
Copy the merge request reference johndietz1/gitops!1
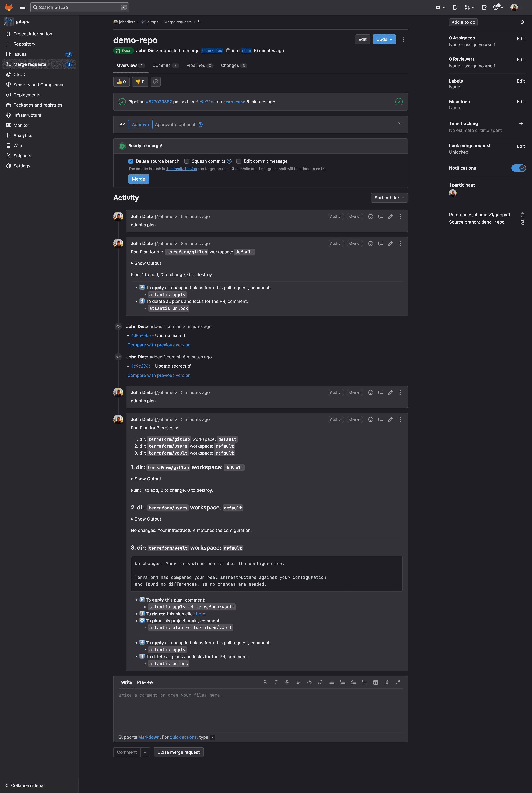522,215
